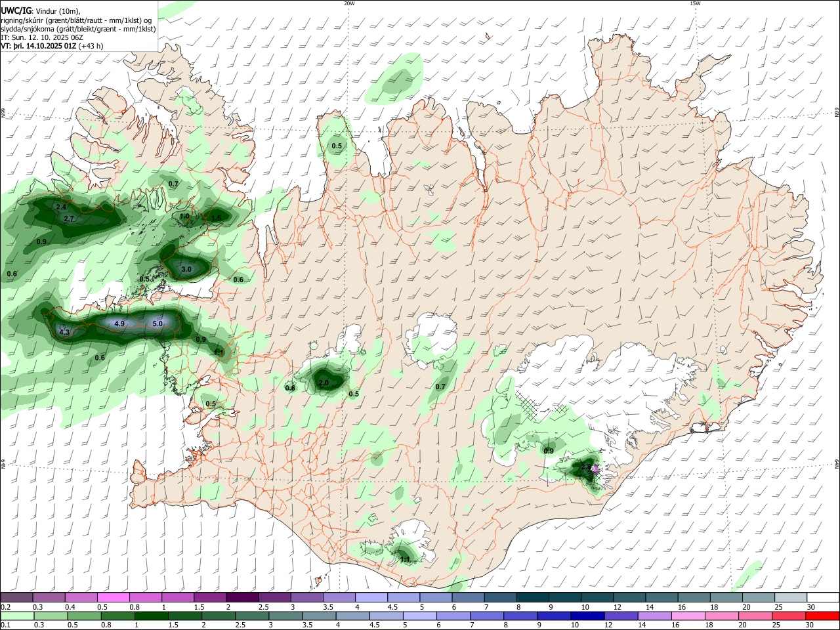Select the 1.5 precipitation value label

[217, 218]
